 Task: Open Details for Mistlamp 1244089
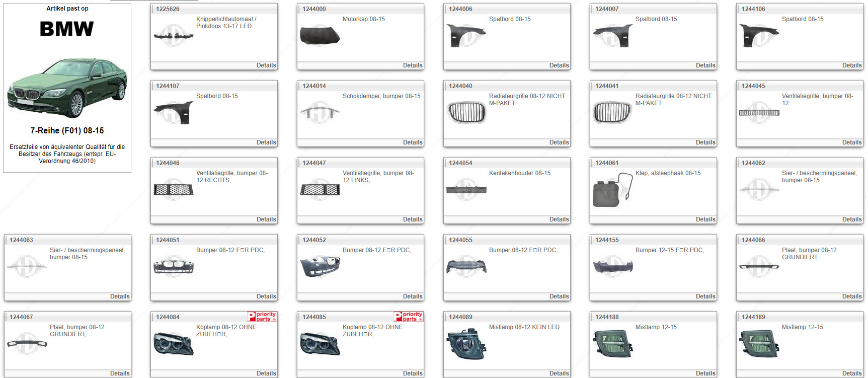click(x=559, y=373)
